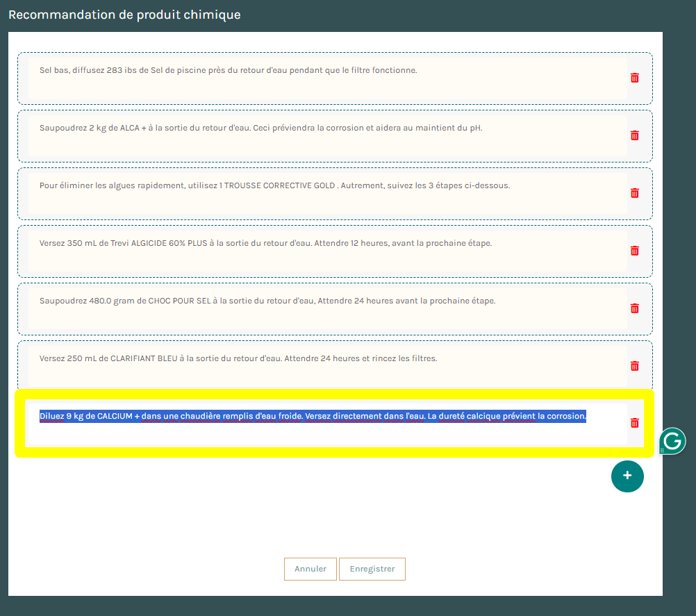Add a new recommendation with plus button
This screenshot has width=696, height=616.
[627, 476]
